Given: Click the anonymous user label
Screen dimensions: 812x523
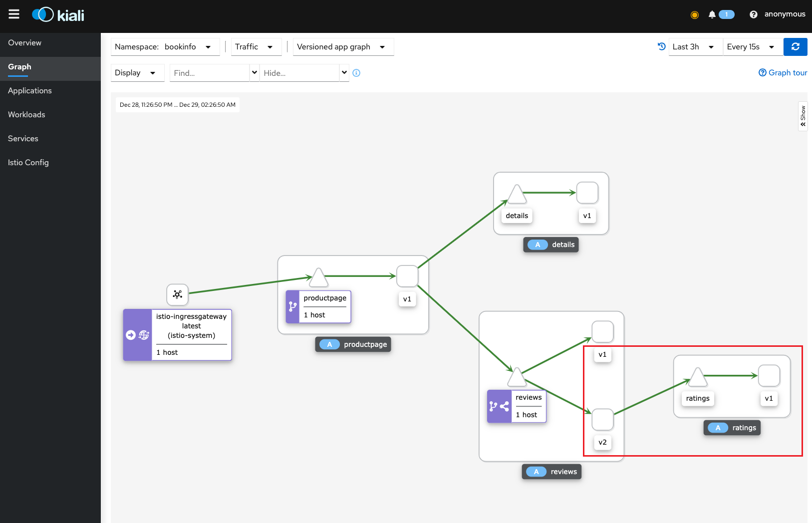Looking at the screenshot, I should click(785, 14).
